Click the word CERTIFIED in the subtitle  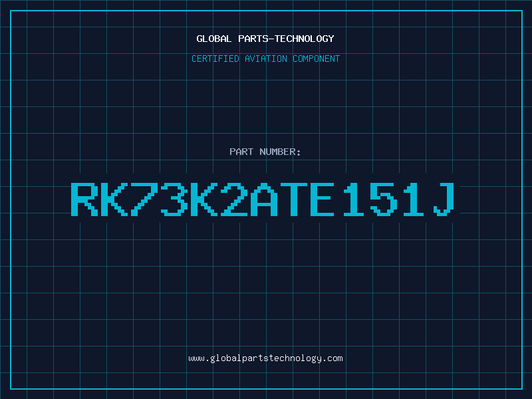(216, 59)
